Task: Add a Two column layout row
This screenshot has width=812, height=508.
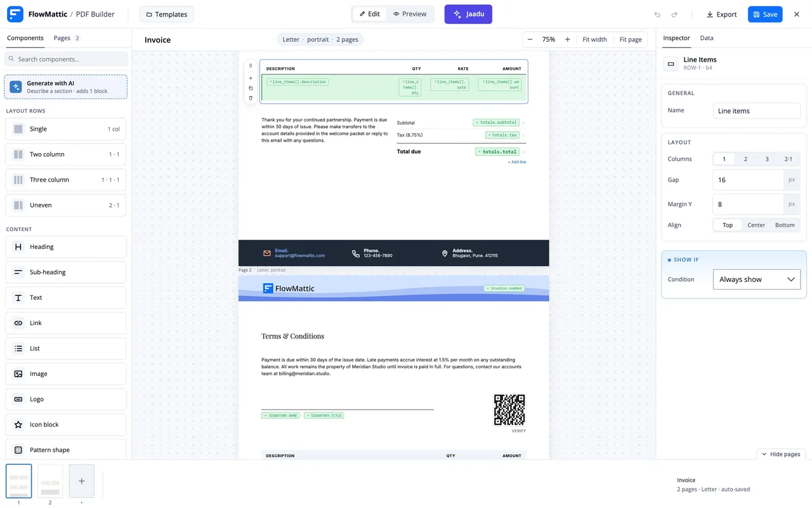Action: tap(65, 154)
